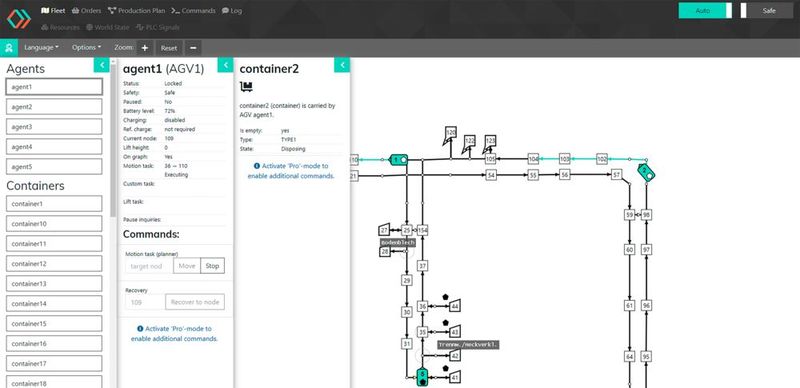Zoom out with the minus button
Screen dimensions: 800x388
tap(193, 48)
